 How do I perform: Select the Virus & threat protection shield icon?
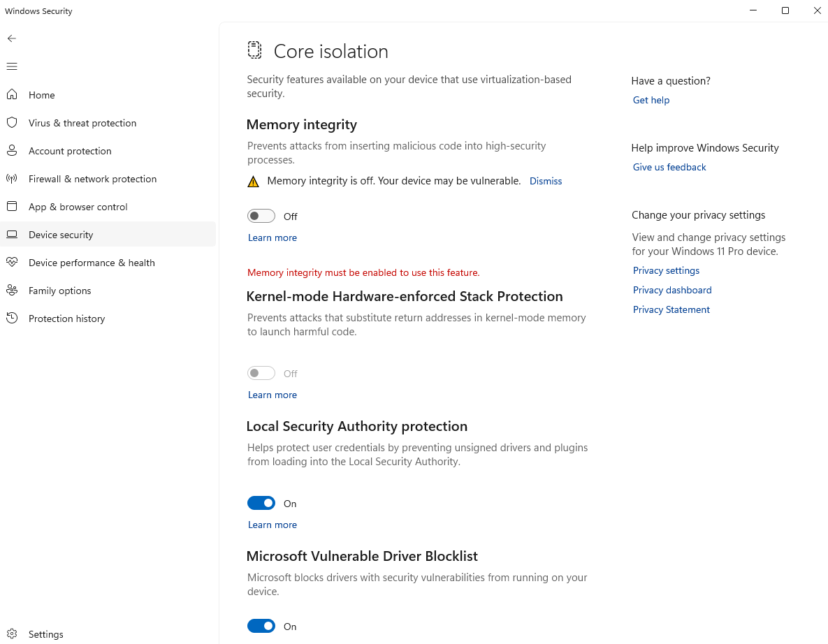[x=12, y=123]
